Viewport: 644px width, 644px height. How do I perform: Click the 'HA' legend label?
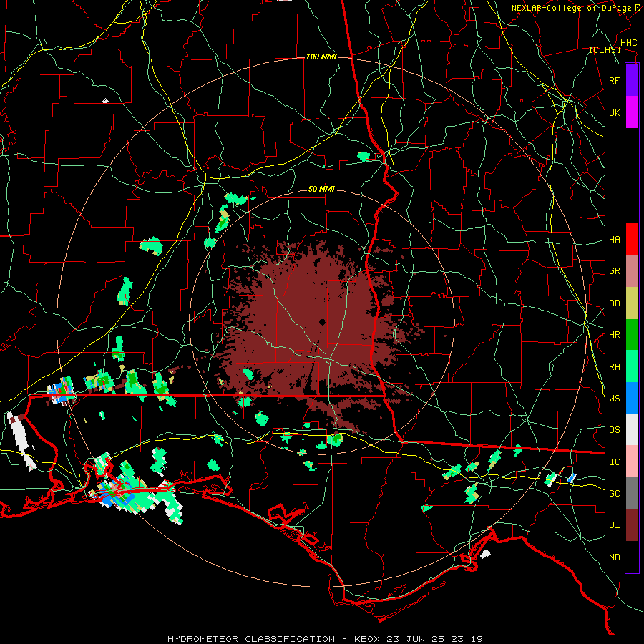pos(614,240)
